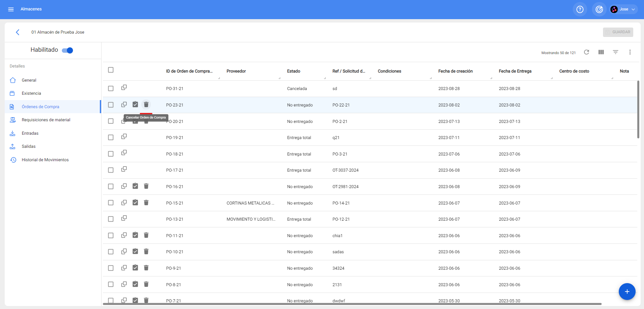The image size is (644, 309).
Task: Click the help question mark icon
Action: pyautogui.click(x=580, y=9)
